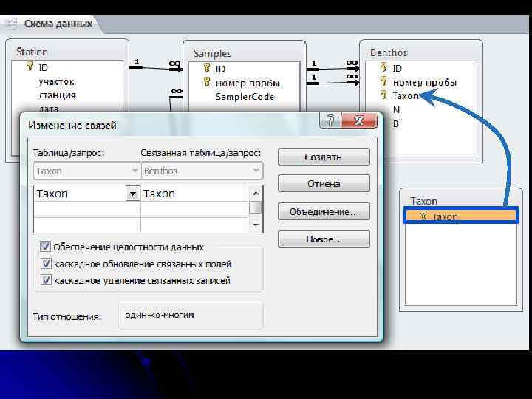532x399 pixels.
Task: Click key icon beside Benthos номер пробы
Action: (383, 81)
